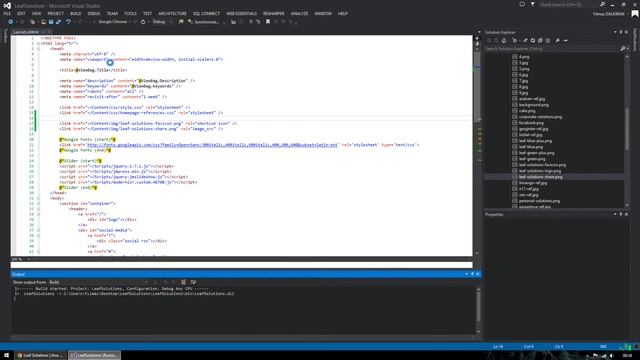Screen dimensions: 640x360
Task: Collapse the head tag code region
Action: (x=38, y=49)
